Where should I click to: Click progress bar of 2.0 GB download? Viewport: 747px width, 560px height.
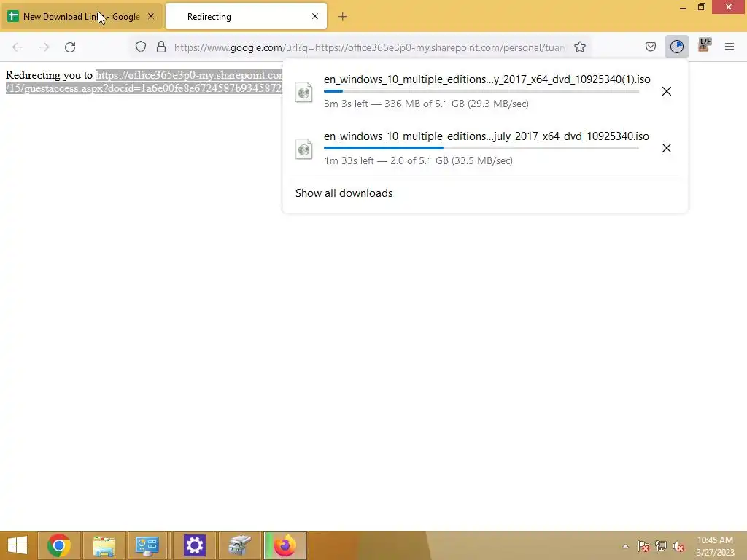click(481, 148)
